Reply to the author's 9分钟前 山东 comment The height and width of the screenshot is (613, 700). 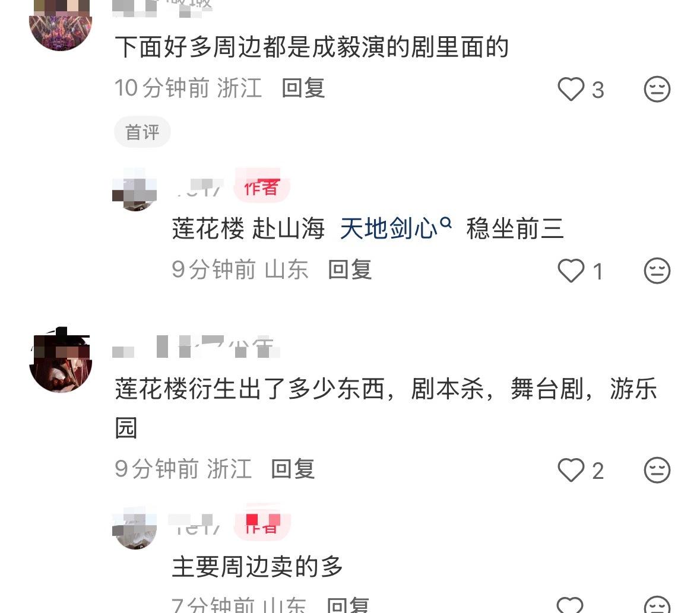point(350,269)
